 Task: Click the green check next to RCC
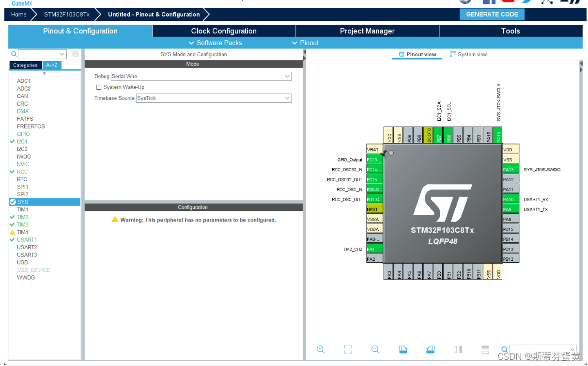pos(12,172)
